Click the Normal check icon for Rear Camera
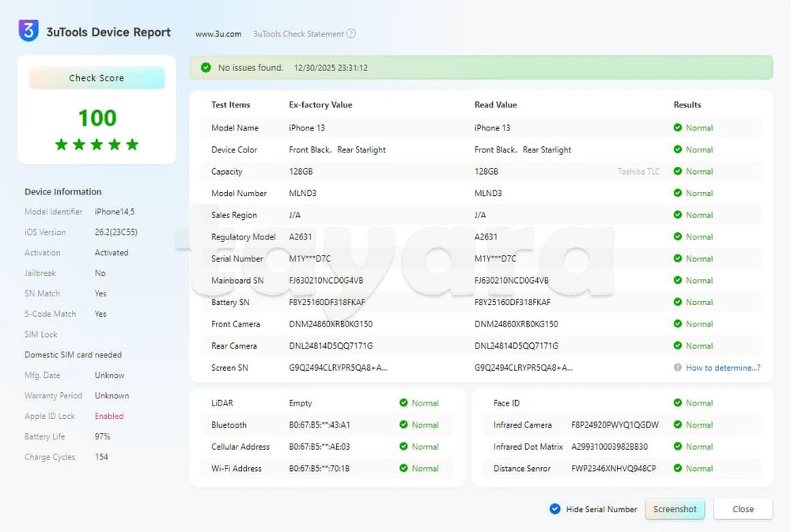The image size is (791, 532). [678, 345]
